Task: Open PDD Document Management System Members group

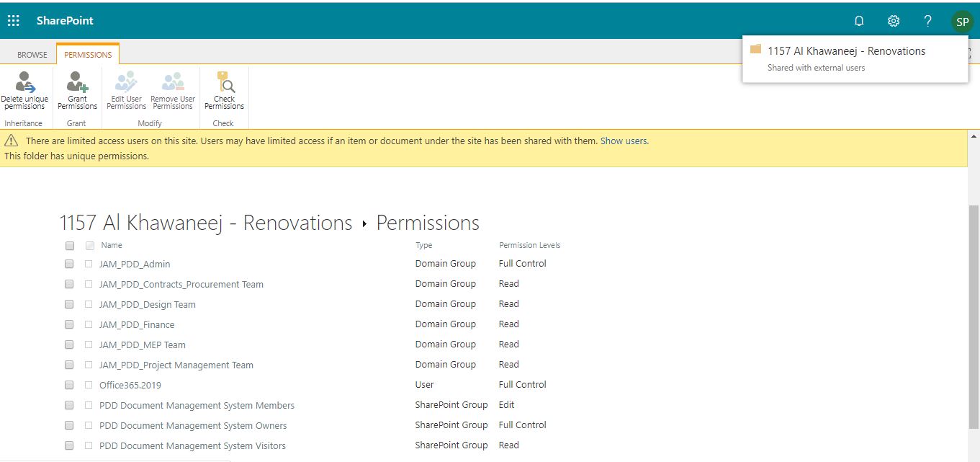Action: coord(197,406)
